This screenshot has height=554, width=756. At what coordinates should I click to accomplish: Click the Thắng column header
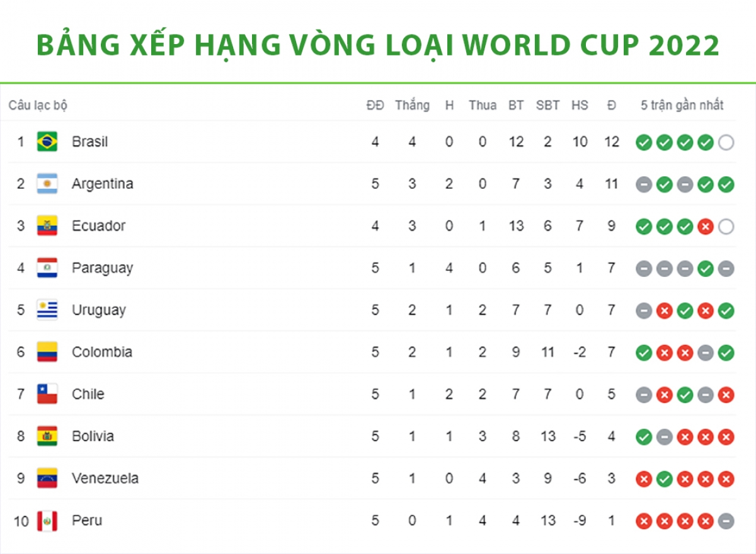(412, 105)
